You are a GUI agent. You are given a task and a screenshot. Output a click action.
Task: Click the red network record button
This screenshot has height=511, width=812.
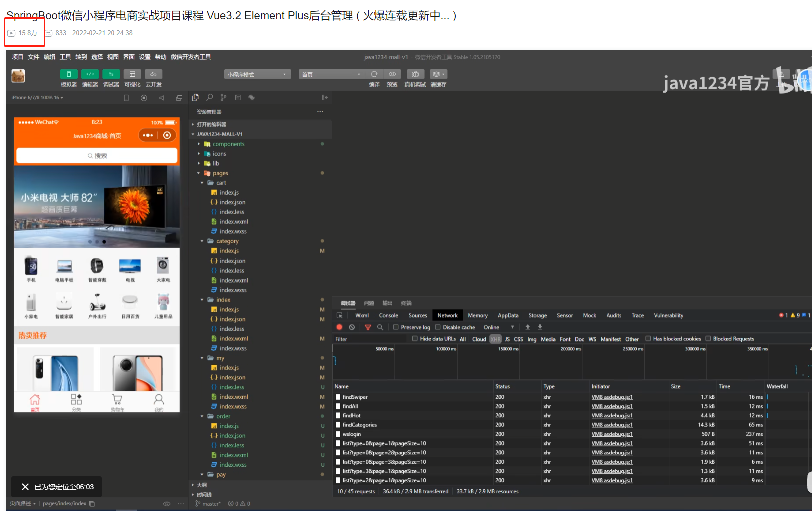pos(339,327)
